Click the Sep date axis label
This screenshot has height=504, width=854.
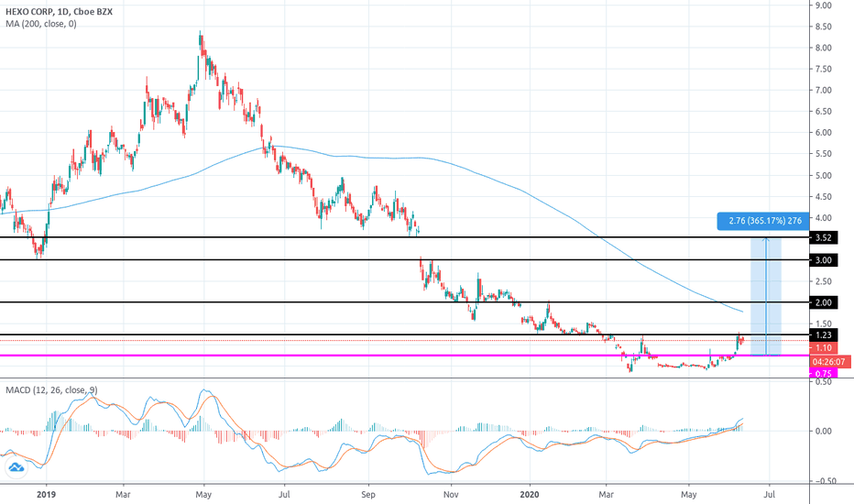point(368,495)
